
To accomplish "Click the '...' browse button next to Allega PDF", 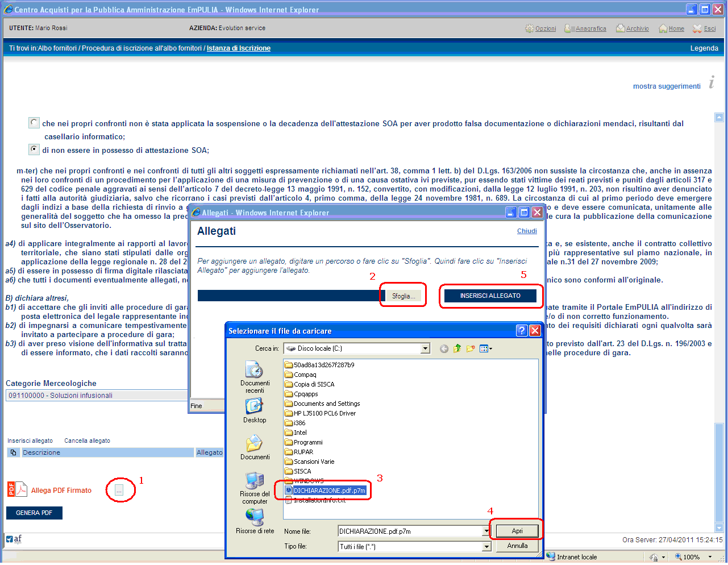I will coord(119,490).
